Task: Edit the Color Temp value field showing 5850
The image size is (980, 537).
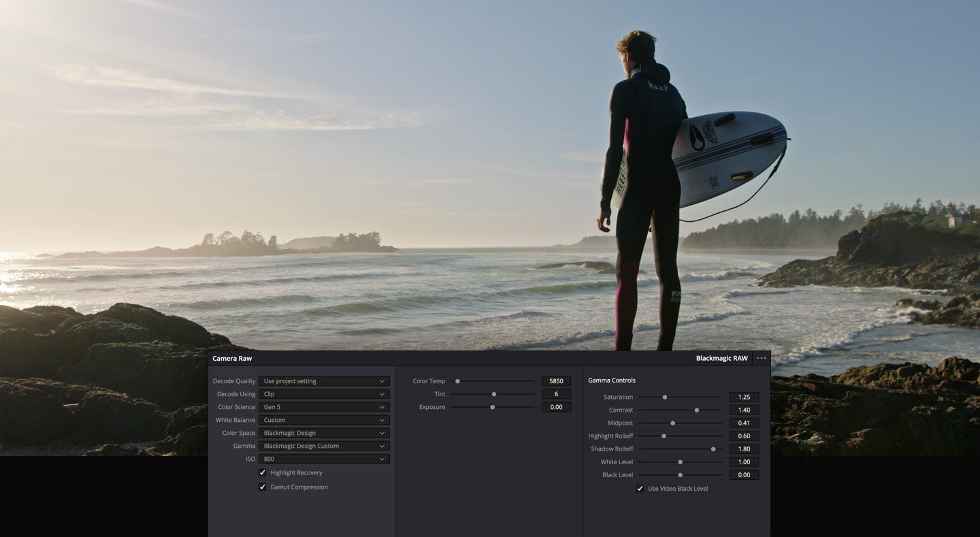Action: (557, 380)
